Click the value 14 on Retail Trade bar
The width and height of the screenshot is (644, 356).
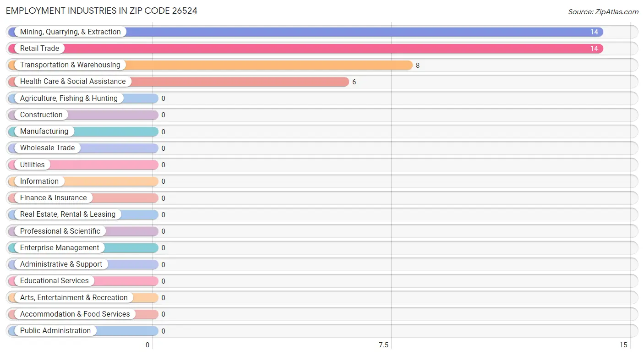point(594,49)
